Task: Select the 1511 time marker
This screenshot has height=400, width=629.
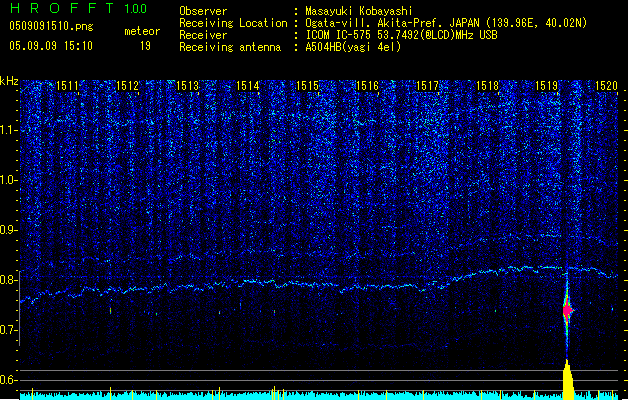Action: point(68,87)
